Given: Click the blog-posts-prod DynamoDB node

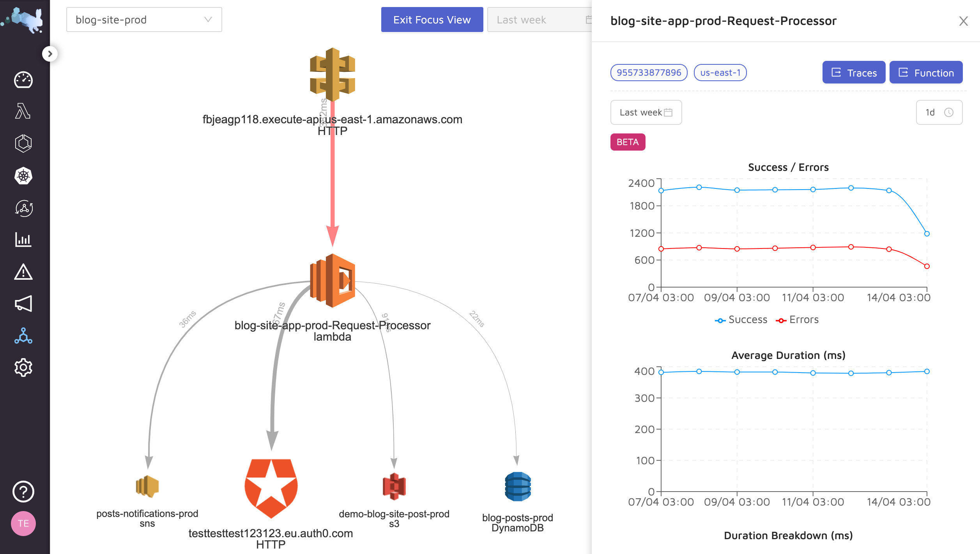Looking at the screenshot, I should tap(518, 487).
